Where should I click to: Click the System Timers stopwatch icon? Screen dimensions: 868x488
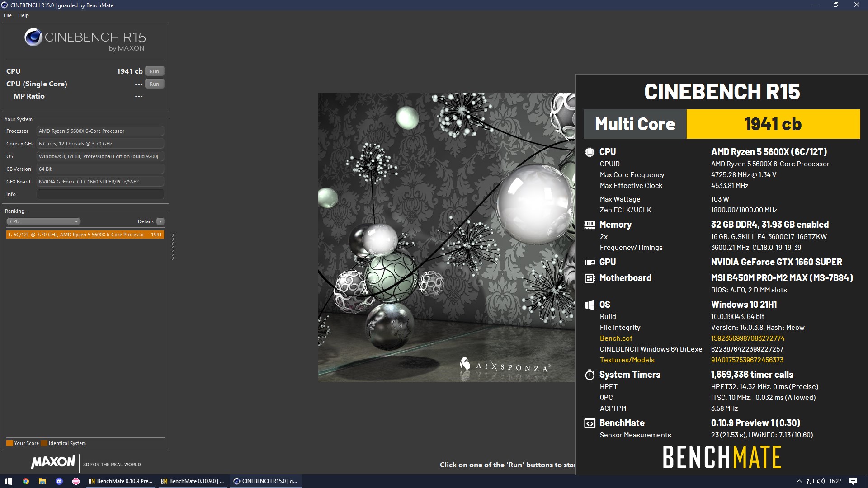[x=590, y=375]
